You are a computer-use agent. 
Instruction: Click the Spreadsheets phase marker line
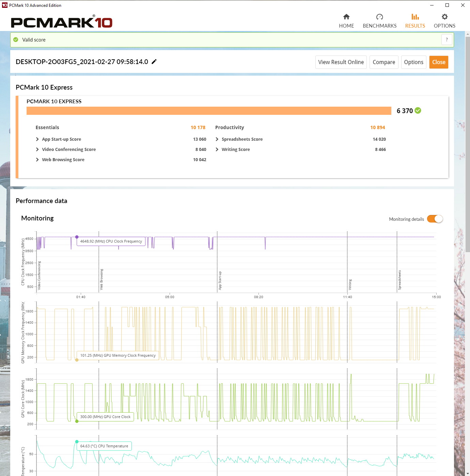[x=397, y=262]
